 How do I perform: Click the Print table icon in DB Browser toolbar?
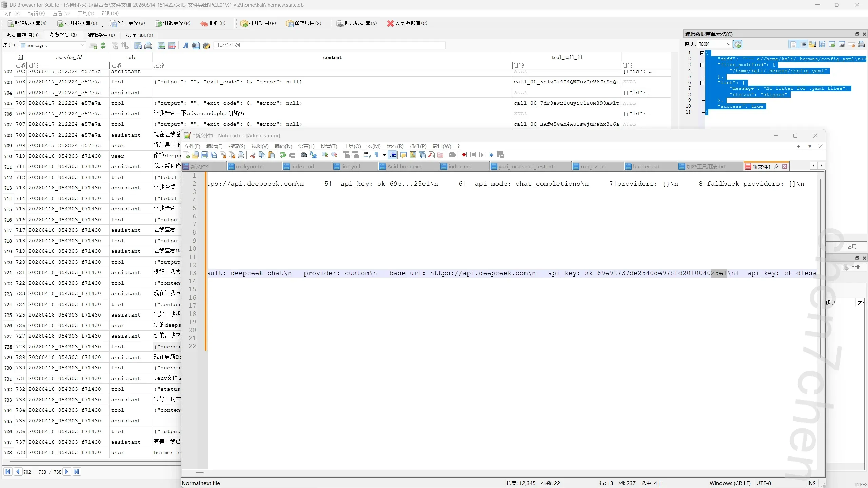pos(148,46)
